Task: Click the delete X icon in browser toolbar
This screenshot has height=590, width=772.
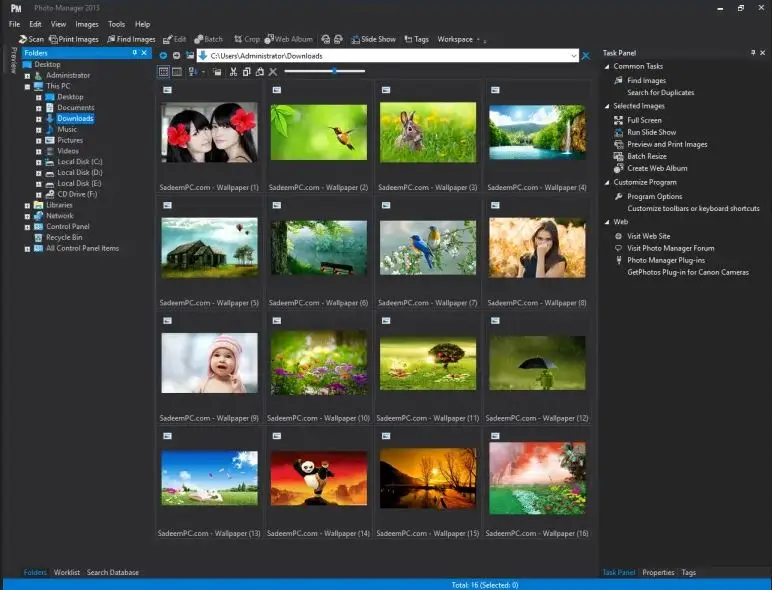Action: click(272, 72)
